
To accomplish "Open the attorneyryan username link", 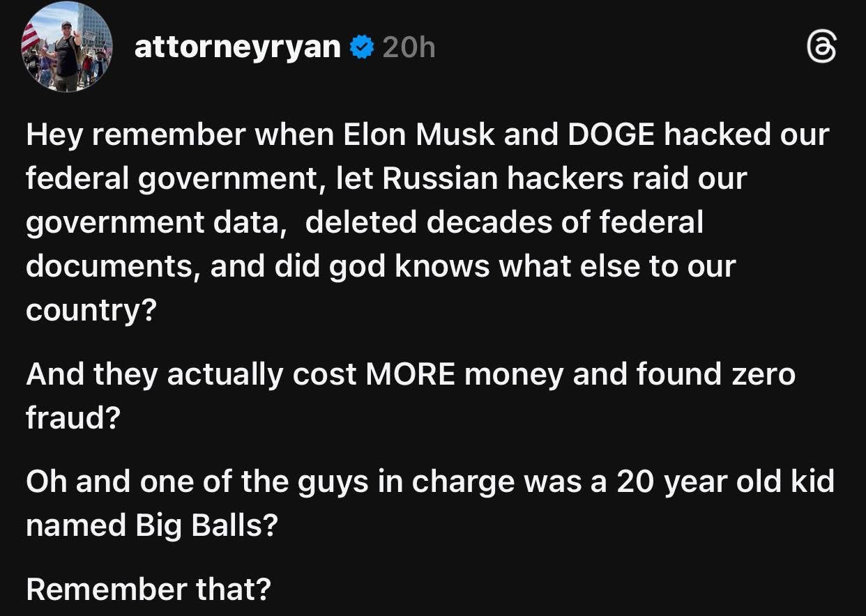I will pyautogui.click(x=237, y=47).
